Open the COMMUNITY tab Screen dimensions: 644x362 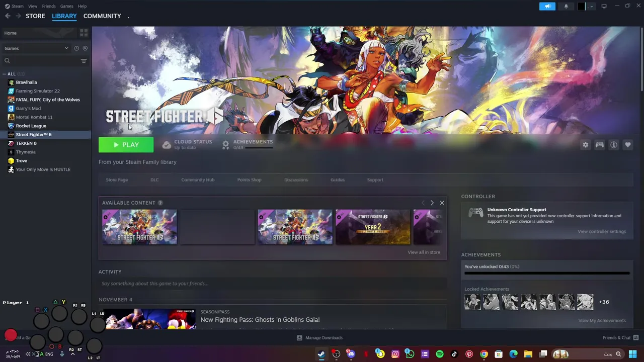tap(102, 16)
